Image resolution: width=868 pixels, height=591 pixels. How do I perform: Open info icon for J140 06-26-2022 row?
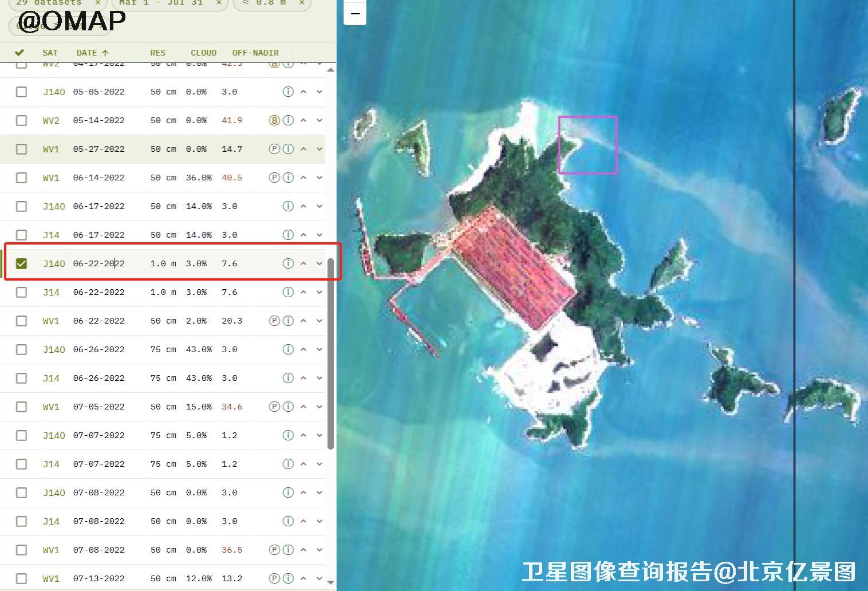[x=288, y=349]
